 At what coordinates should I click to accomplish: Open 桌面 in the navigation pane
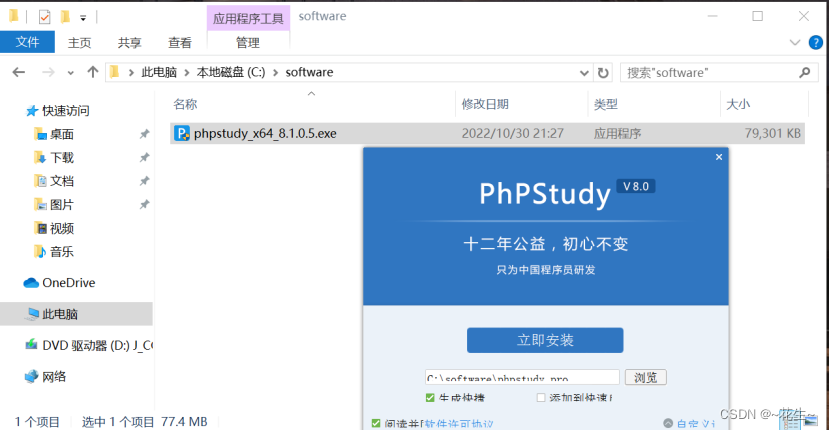click(61, 135)
